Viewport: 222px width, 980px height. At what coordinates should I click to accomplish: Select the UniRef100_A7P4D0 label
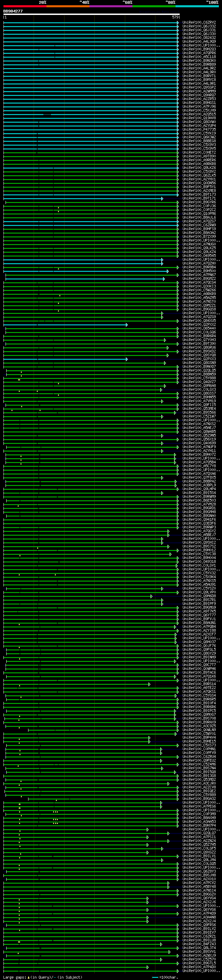coord(199,967)
